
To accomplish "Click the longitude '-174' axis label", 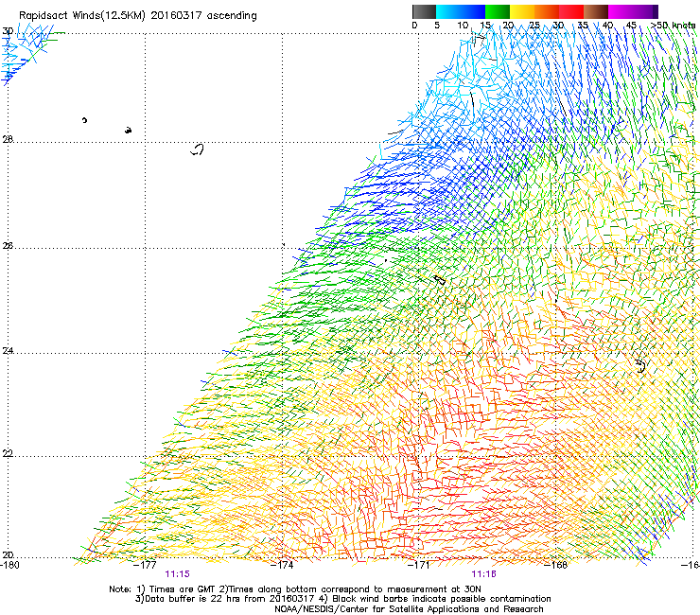I will [x=282, y=565].
